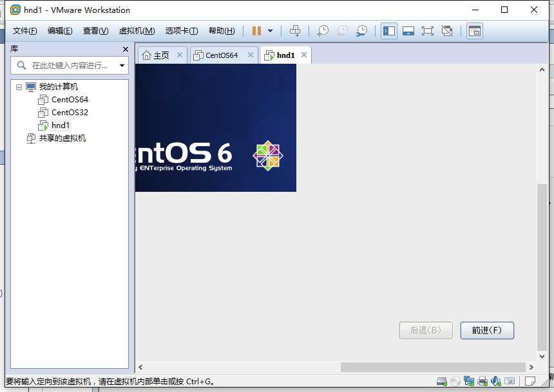554x392 pixels.
Task: Click the sound card status icon
Action: click(x=496, y=380)
